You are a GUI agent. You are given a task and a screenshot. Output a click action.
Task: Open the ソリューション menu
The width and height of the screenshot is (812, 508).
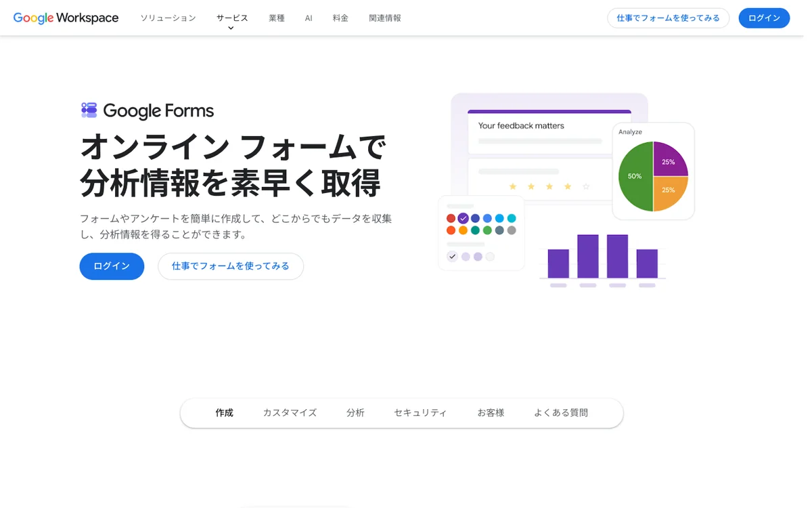168,18
